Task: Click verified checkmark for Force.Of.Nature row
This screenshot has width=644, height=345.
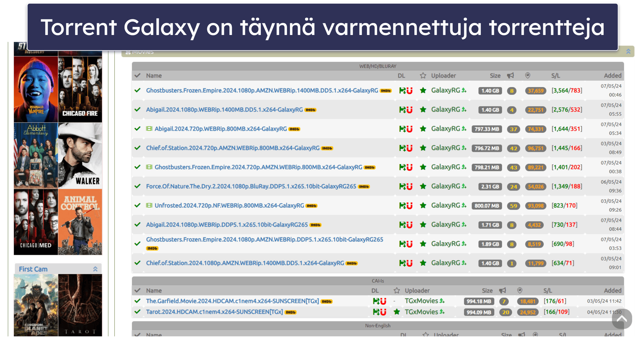Action: point(138,186)
